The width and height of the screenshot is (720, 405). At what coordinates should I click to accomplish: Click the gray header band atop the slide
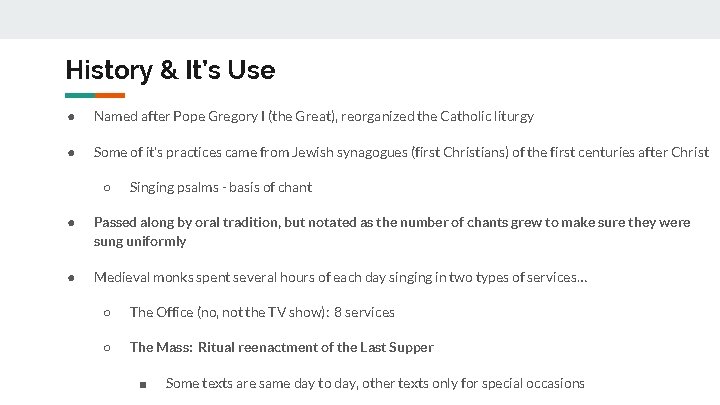coord(360,19)
